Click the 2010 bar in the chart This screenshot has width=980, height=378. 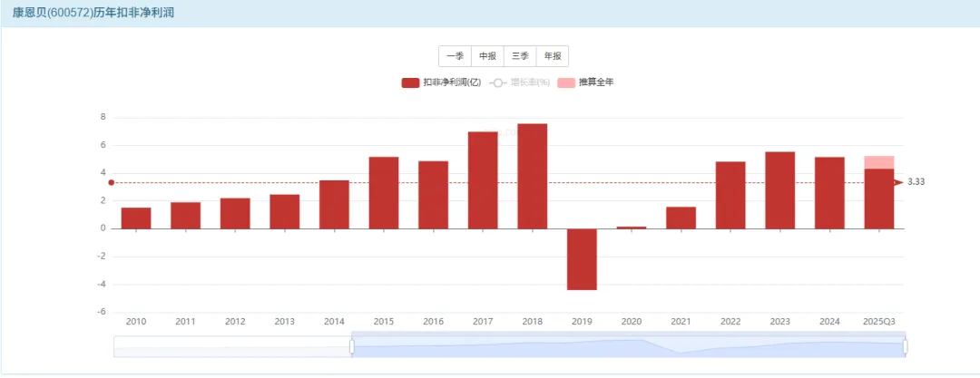135,218
